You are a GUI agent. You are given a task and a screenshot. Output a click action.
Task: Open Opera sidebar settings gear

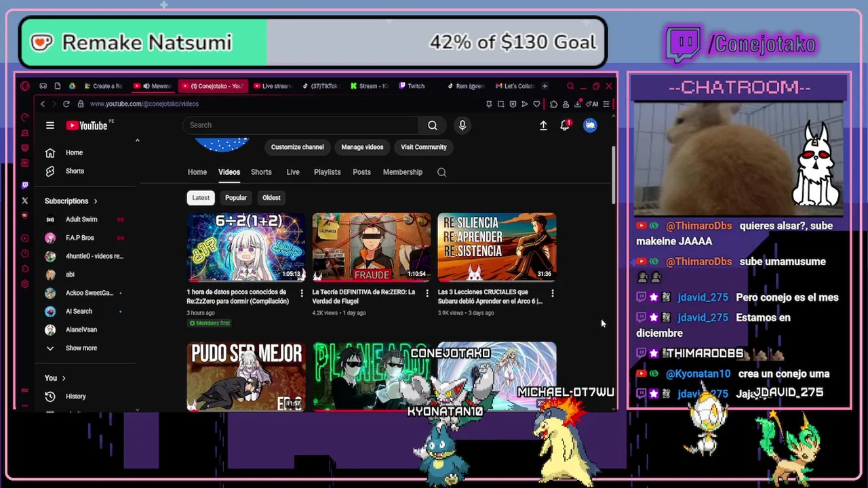tap(25, 284)
